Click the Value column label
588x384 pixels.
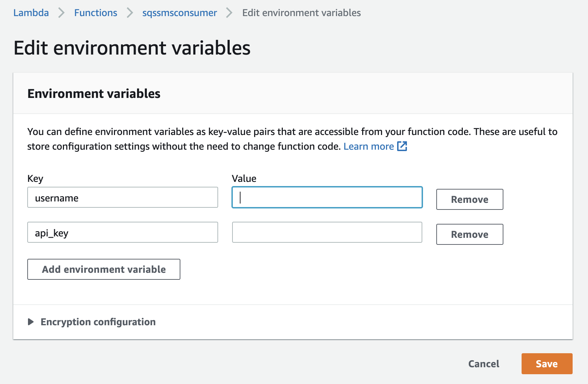[244, 179]
